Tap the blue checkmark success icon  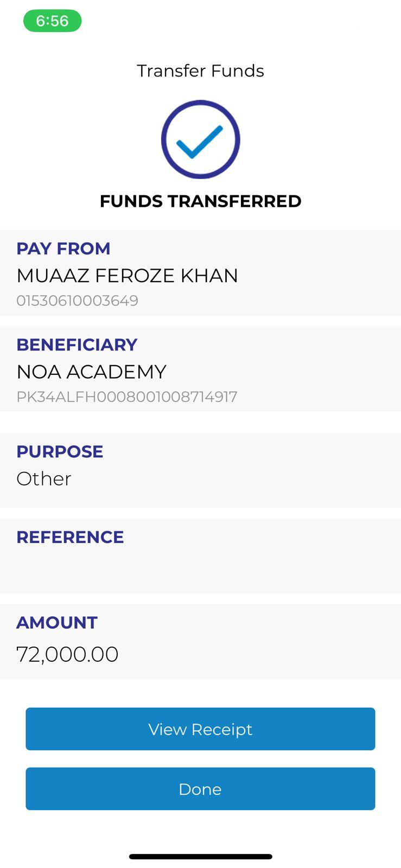point(200,141)
